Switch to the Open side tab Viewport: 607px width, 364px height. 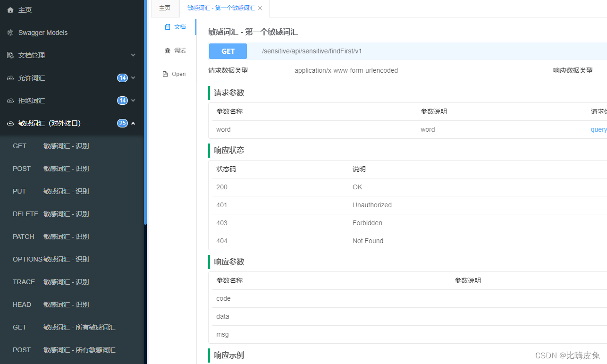174,74
